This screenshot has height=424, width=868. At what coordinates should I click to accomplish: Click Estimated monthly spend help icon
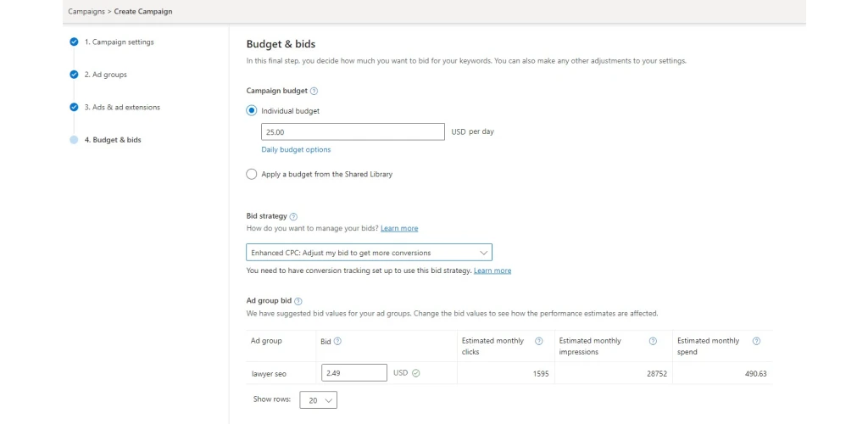tap(756, 341)
